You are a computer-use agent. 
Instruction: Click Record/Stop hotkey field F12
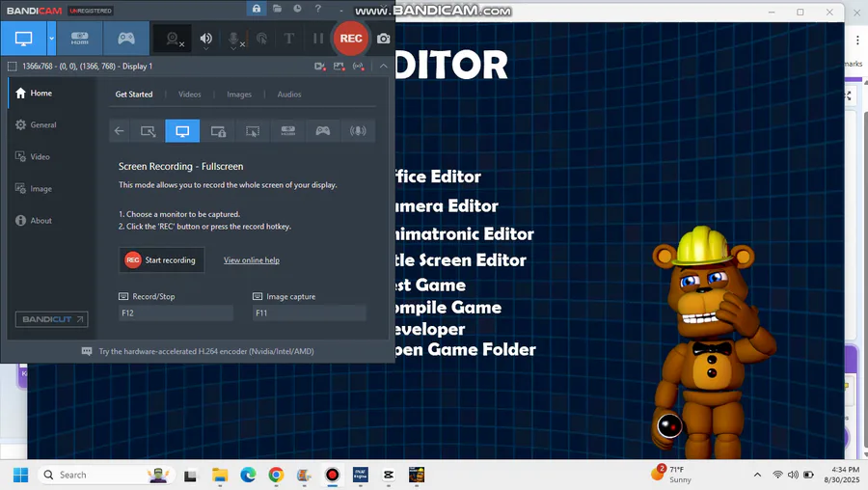tap(176, 313)
